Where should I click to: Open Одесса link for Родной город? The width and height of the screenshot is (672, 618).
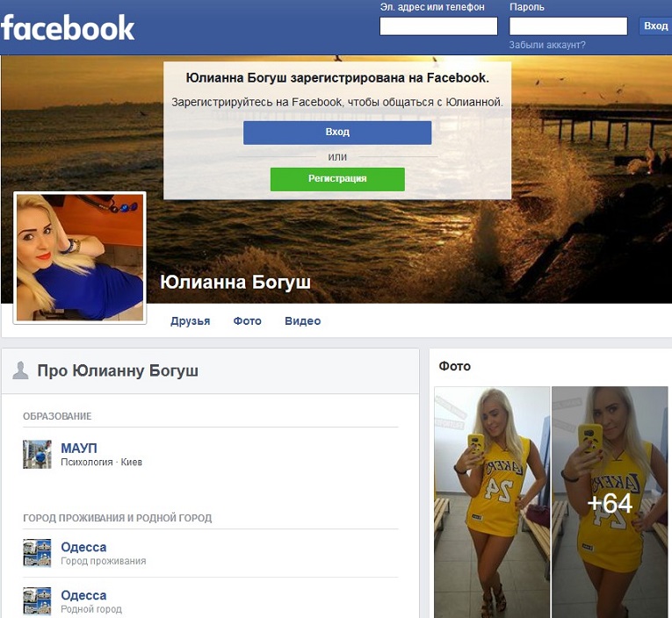click(x=83, y=595)
